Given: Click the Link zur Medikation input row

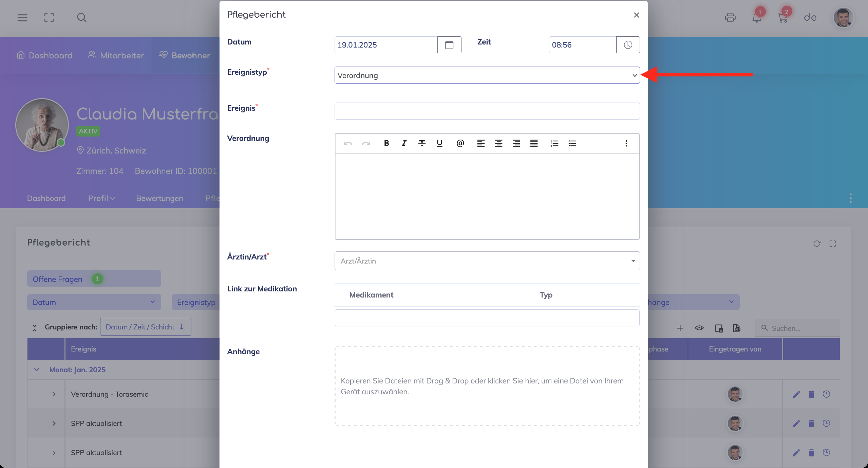Looking at the screenshot, I should (x=487, y=318).
